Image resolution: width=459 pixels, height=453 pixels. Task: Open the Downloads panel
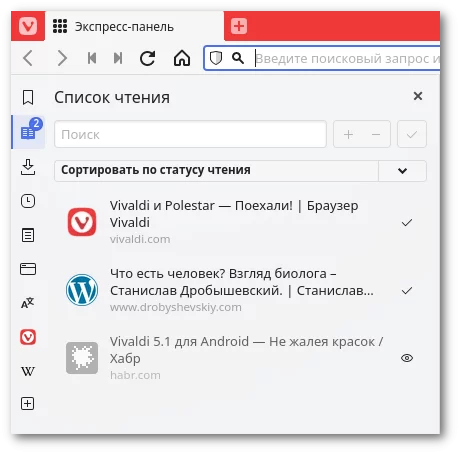(28, 167)
